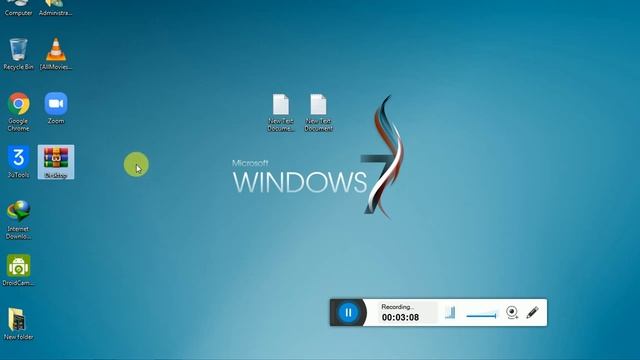Select the Internet Download Manager icon

(x=18, y=220)
